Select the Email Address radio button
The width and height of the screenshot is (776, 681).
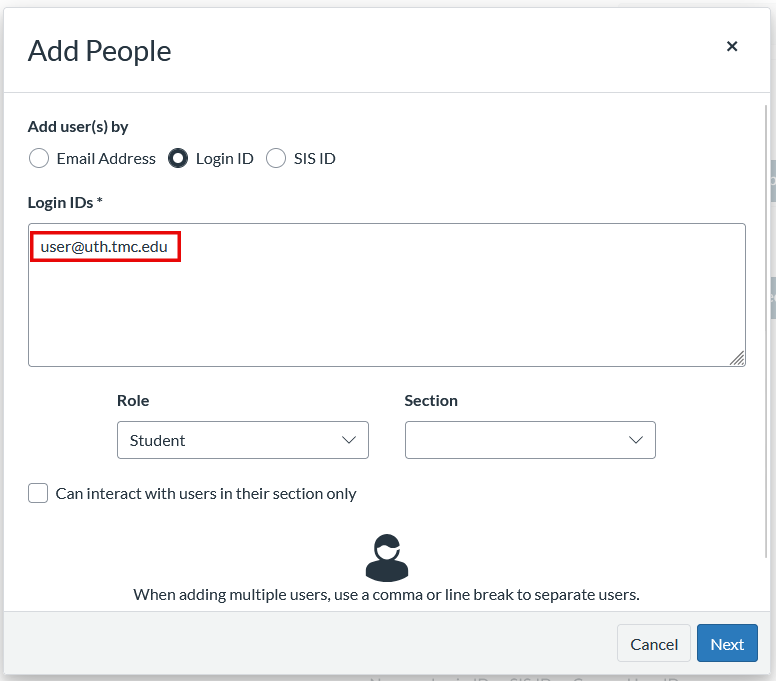(39, 158)
